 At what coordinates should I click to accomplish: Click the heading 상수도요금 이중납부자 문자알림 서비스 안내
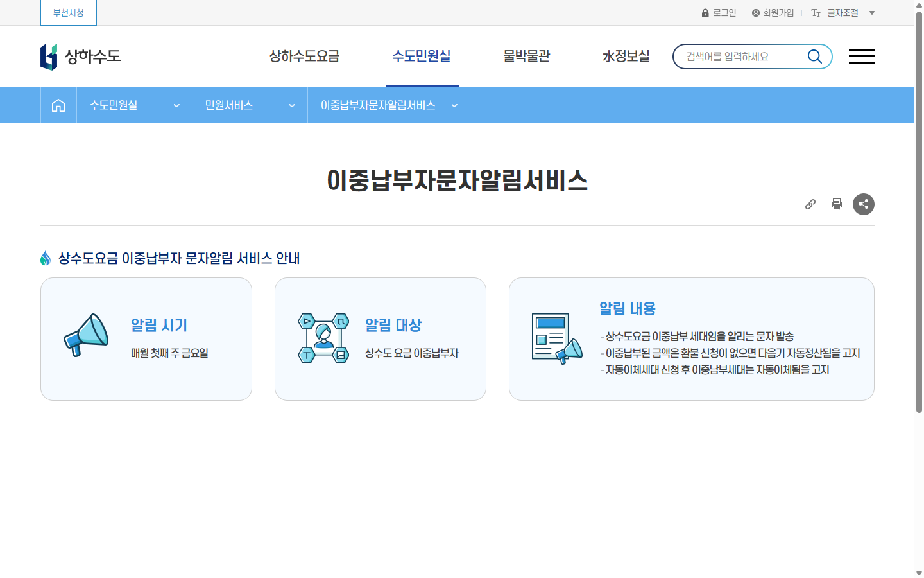179,258
